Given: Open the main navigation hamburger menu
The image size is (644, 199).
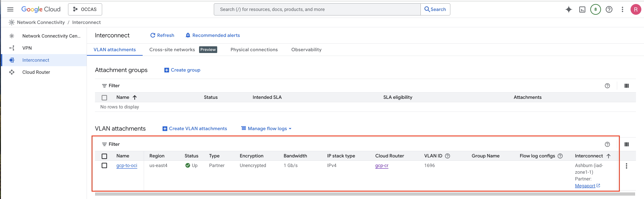Looking at the screenshot, I should pos(10,9).
